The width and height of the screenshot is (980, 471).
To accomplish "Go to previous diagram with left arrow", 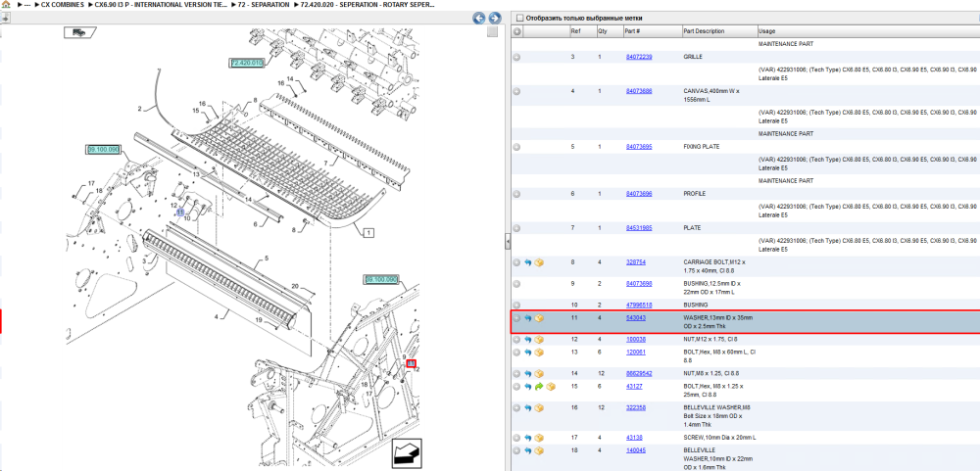I will pyautogui.click(x=479, y=18).
